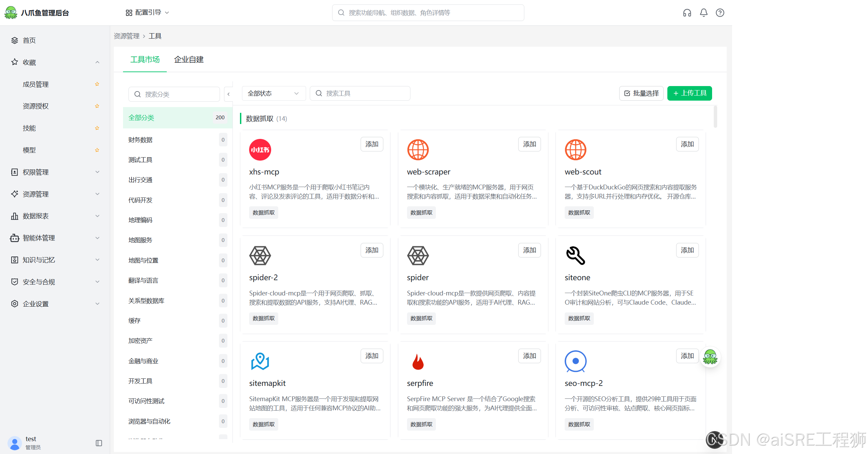Click the web-scraper globe icon

[x=418, y=150]
